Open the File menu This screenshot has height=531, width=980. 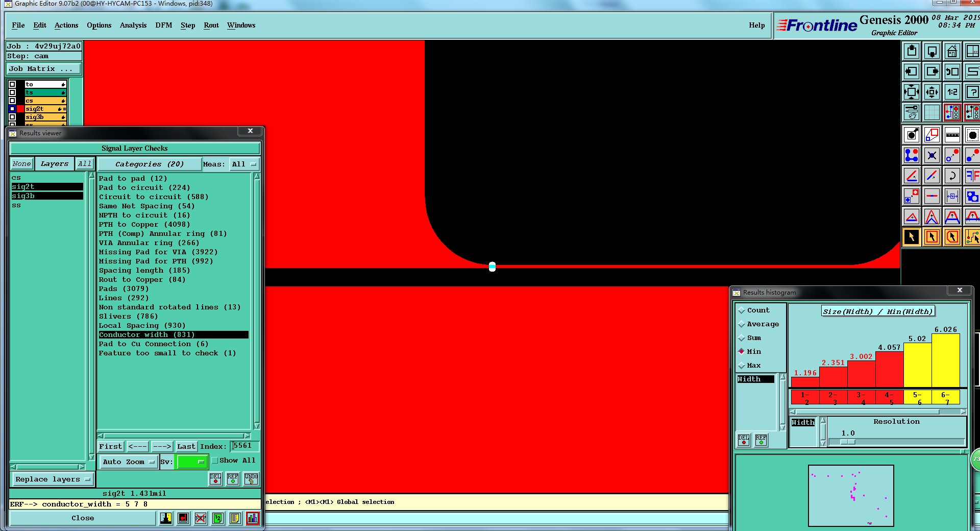(x=18, y=25)
